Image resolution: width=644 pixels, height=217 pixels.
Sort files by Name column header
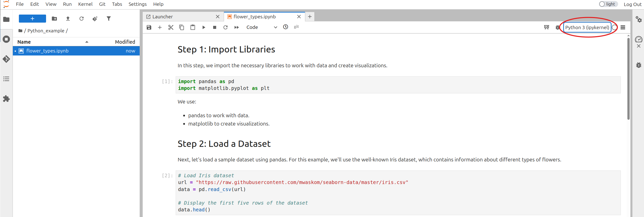pos(24,42)
